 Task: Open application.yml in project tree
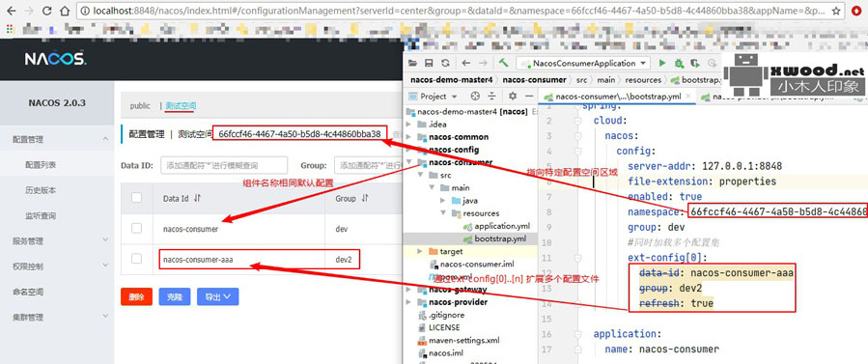pos(501,226)
